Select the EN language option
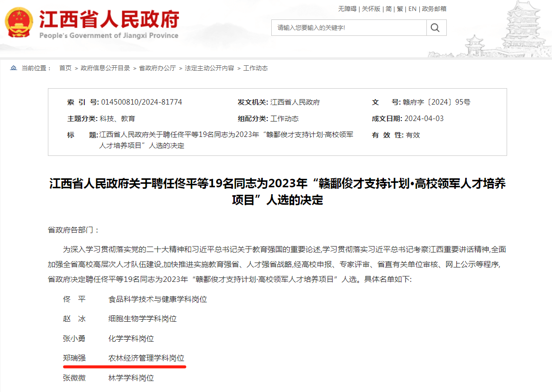The image size is (552, 392). tap(412, 9)
